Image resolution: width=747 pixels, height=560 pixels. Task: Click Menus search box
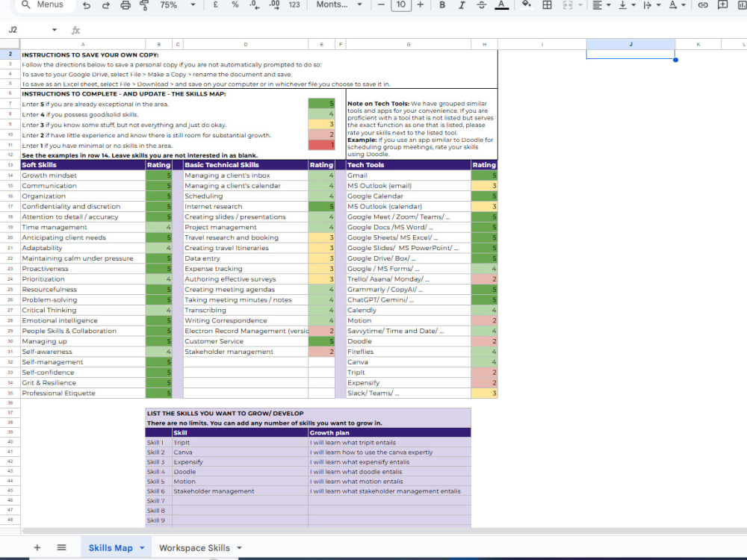pyautogui.click(x=46, y=4)
